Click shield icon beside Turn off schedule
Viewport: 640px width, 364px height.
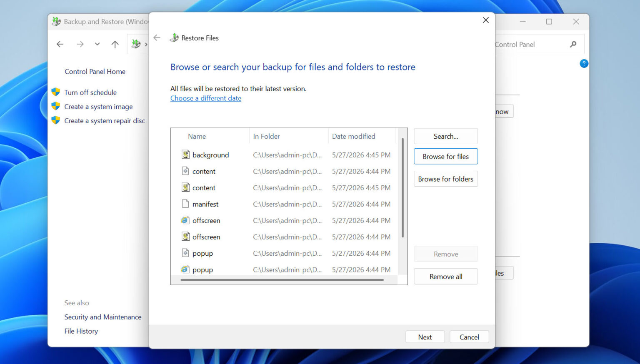[56, 92]
